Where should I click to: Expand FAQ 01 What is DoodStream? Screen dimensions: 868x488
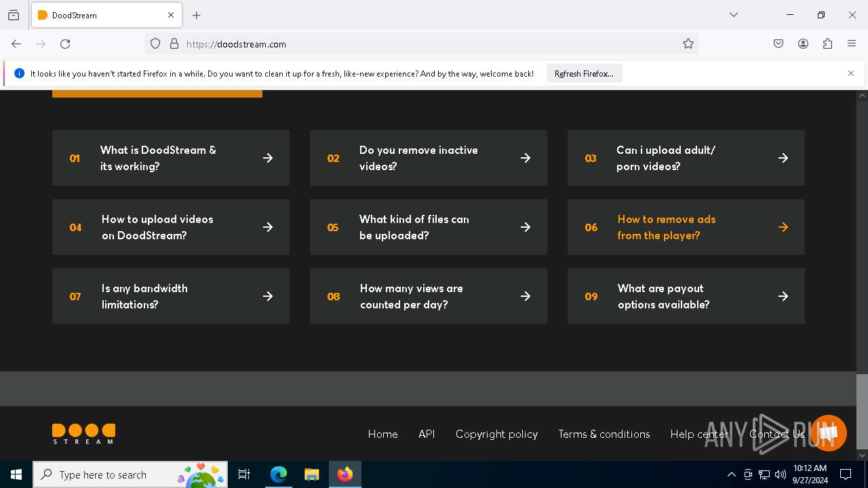tap(171, 158)
